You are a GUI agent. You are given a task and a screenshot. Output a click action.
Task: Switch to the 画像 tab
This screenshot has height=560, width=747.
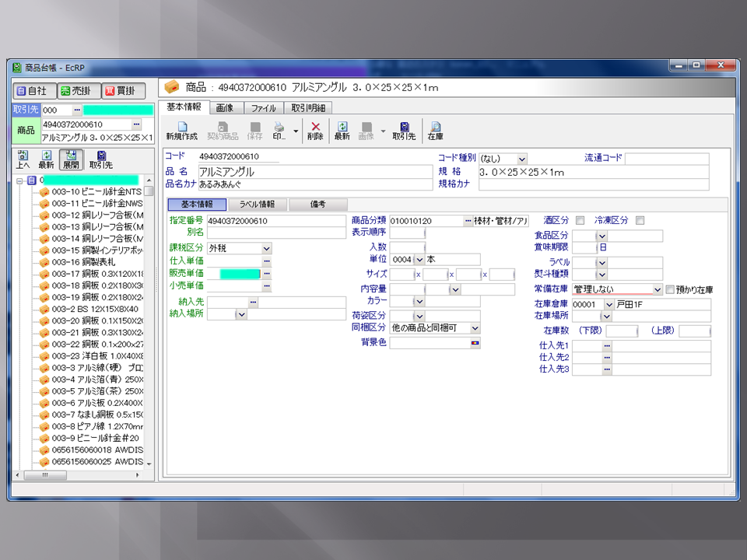226,108
